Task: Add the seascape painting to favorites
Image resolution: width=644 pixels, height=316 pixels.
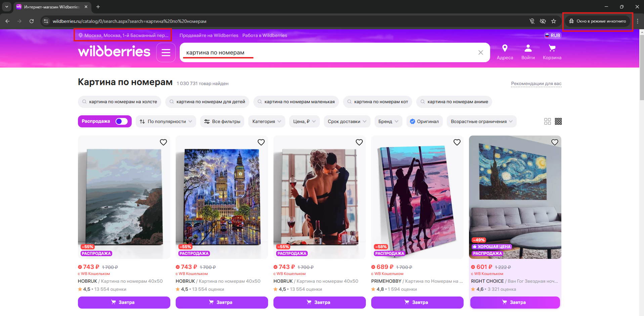Action: 163,142
